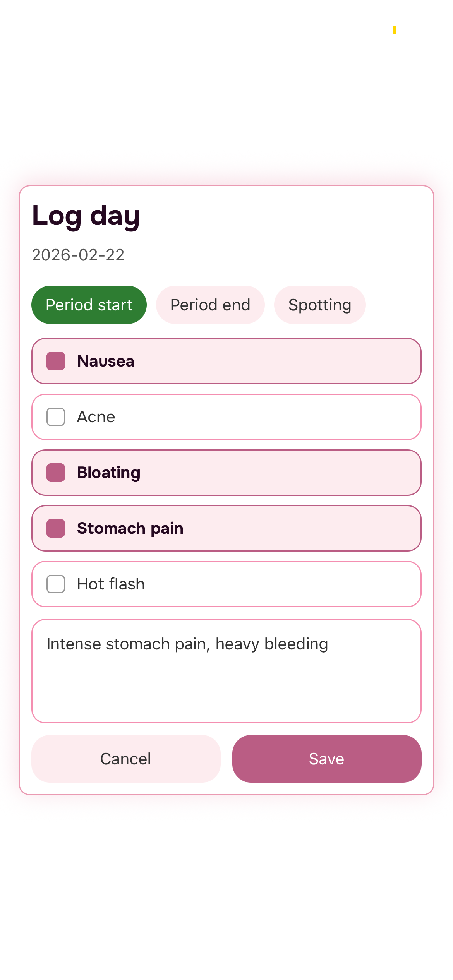Screen dimensions: 453x980
Task: Tick the Hot flash checkbox square
Action: [x=56, y=584]
